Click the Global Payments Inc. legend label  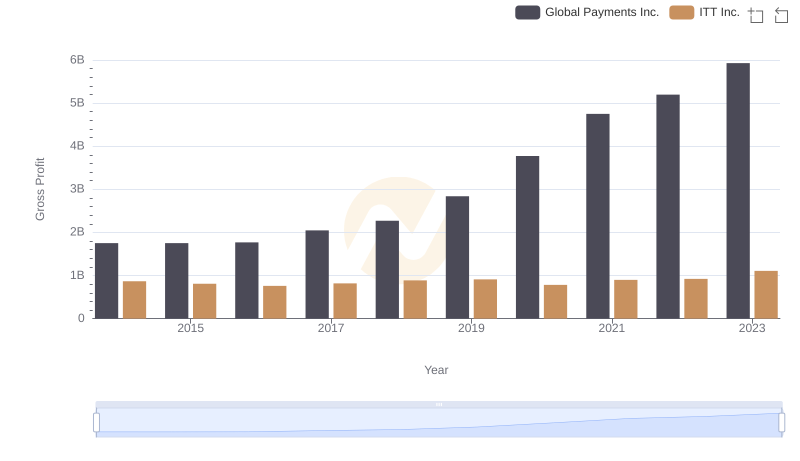tap(602, 12)
